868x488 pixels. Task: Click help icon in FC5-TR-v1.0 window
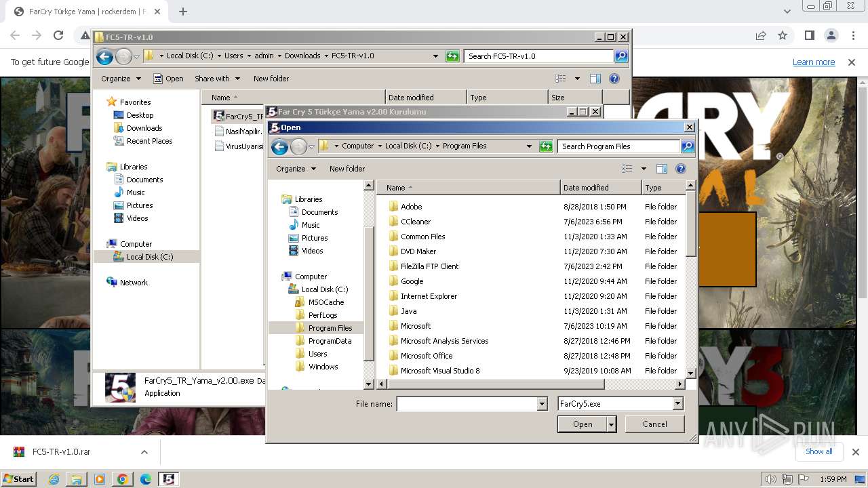pyautogui.click(x=614, y=79)
